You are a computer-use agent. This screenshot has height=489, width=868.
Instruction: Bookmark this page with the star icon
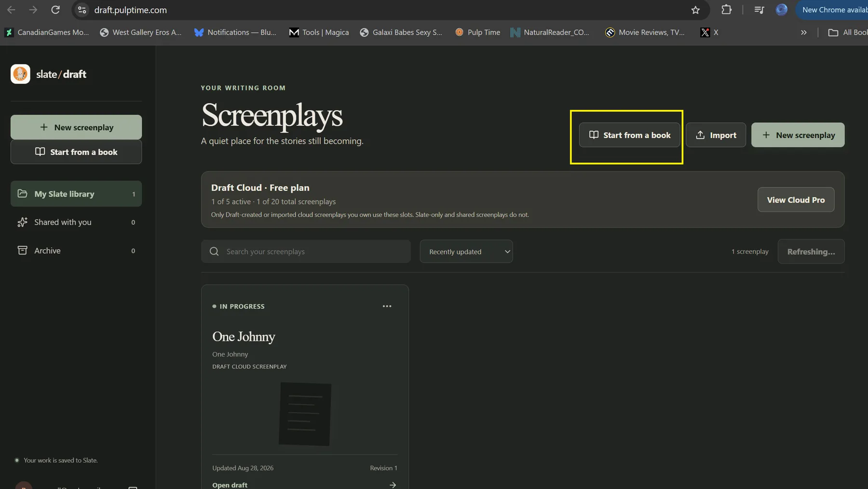pos(695,10)
